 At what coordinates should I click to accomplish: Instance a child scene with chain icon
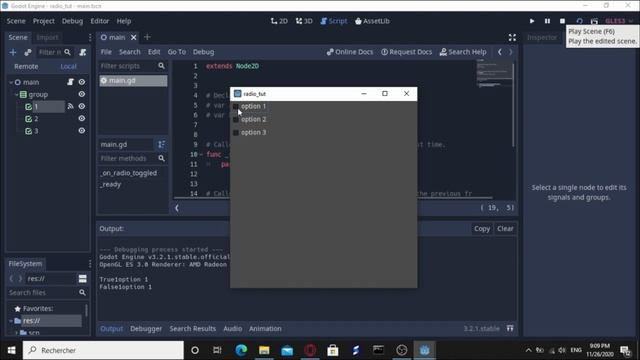click(x=28, y=52)
